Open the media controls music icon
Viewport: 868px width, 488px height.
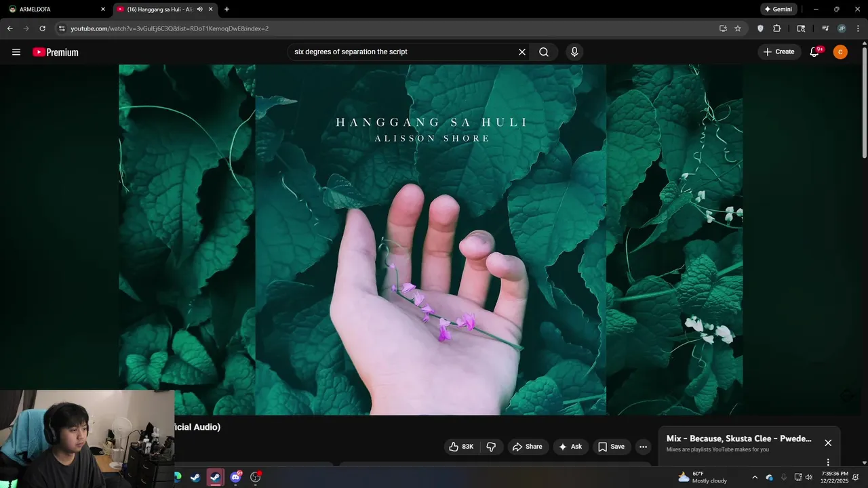[x=825, y=28]
